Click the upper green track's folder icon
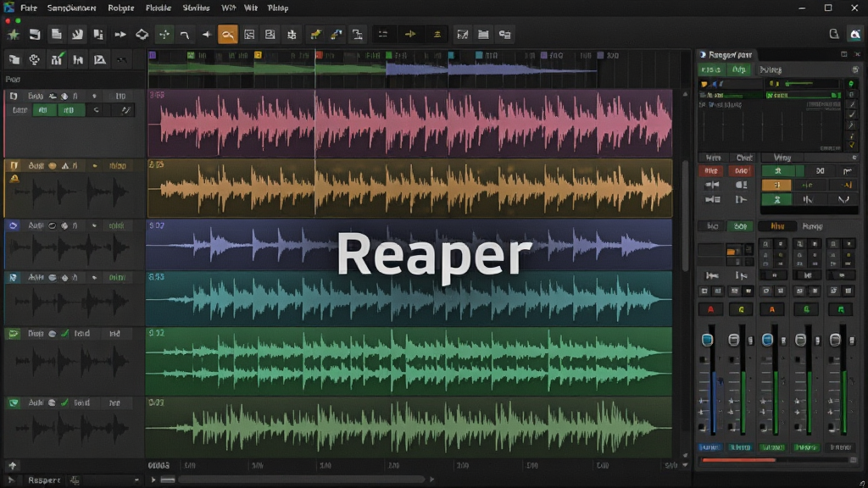The height and width of the screenshot is (488, 868). pos(14,334)
